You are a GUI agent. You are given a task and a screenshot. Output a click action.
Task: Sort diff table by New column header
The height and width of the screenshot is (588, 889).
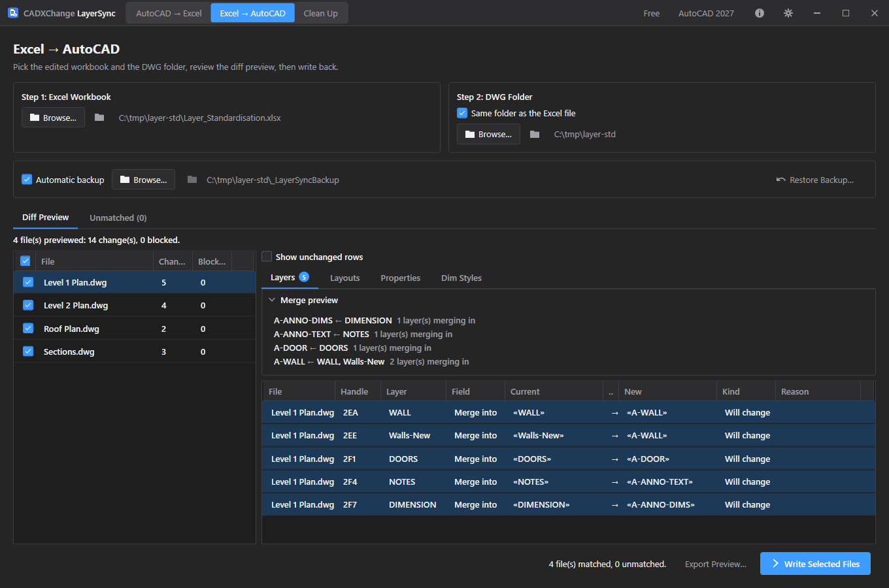point(667,391)
